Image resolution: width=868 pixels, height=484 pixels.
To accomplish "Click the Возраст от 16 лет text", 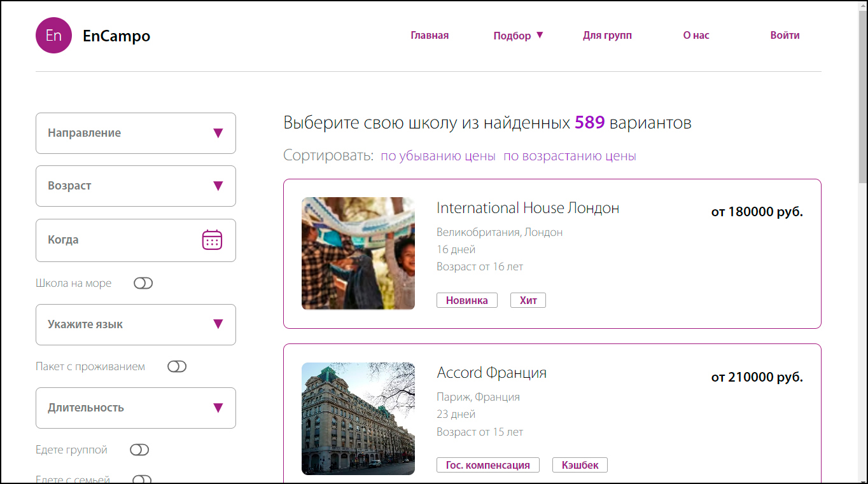I will point(480,266).
